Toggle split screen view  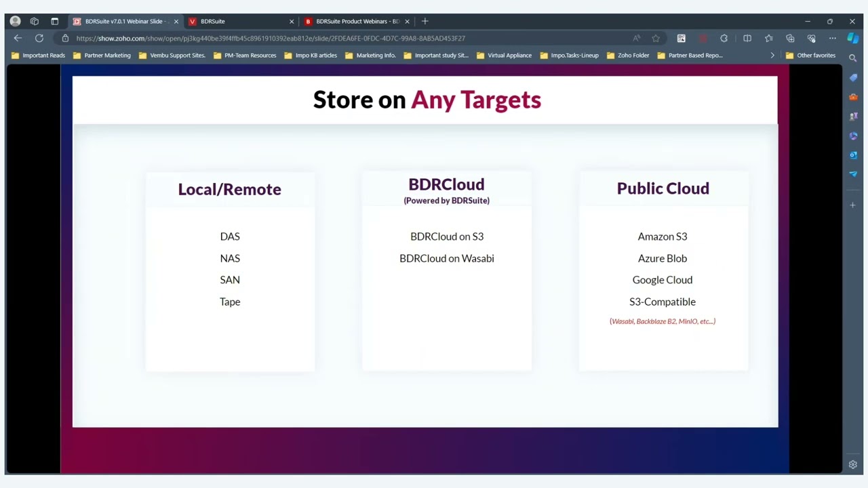(747, 39)
